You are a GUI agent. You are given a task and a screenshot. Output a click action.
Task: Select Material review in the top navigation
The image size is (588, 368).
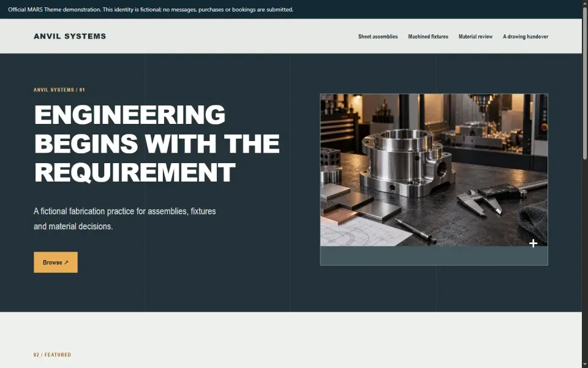coord(475,36)
